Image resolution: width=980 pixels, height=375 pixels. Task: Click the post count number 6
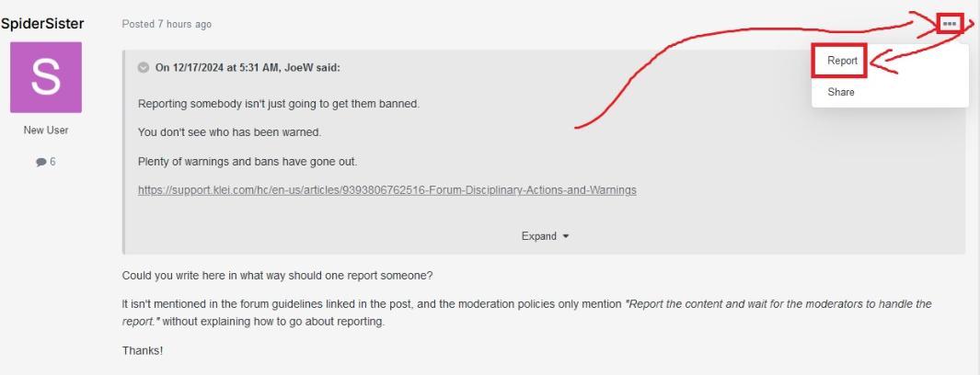pyautogui.click(x=52, y=163)
